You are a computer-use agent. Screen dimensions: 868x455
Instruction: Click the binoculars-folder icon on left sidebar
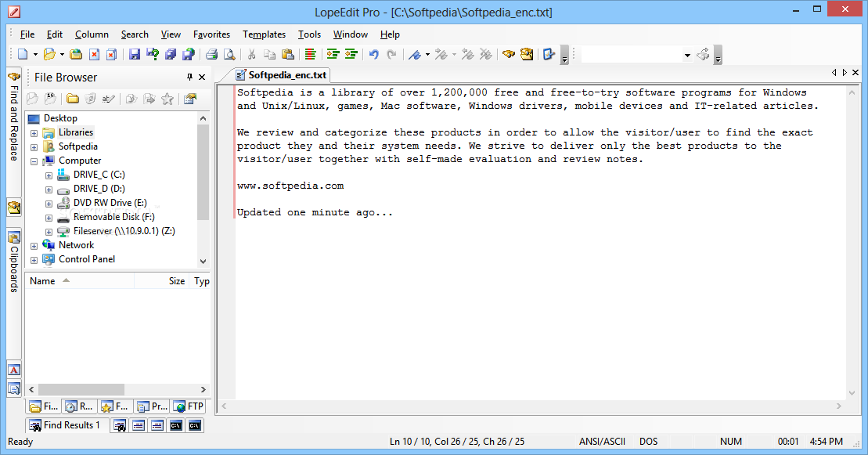14,208
